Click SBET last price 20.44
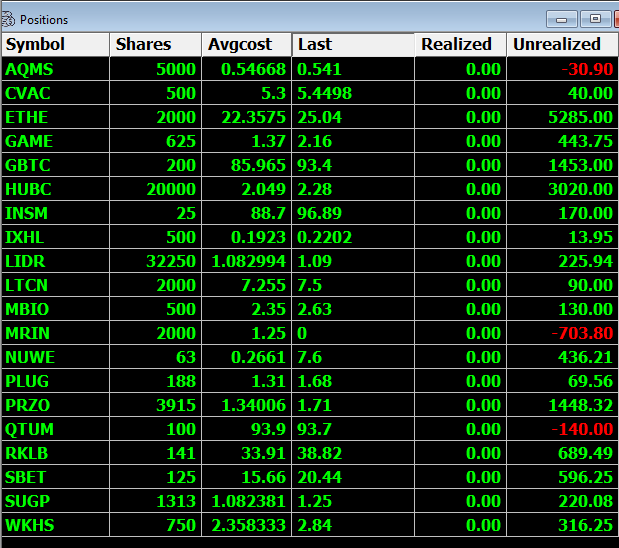This screenshot has width=619, height=548. (319, 477)
